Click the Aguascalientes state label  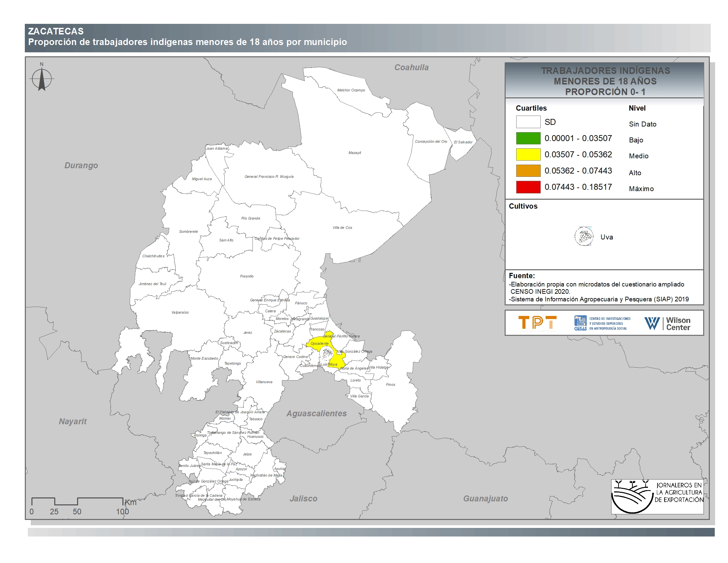(x=316, y=413)
